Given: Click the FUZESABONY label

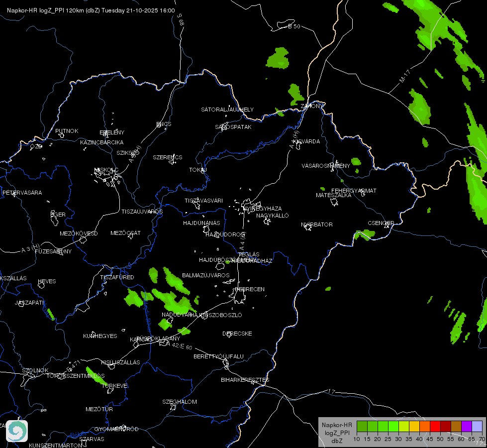Looking at the screenshot, I should pyautogui.click(x=53, y=251).
